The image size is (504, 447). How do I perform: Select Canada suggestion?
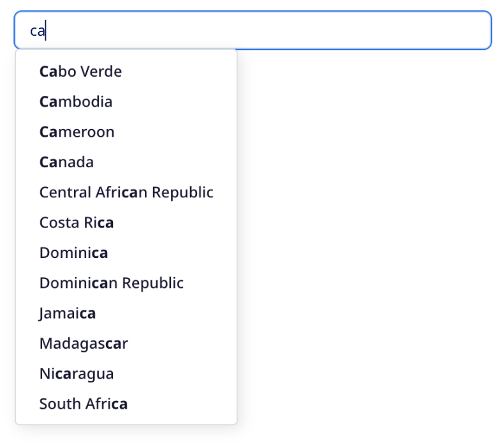click(66, 162)
